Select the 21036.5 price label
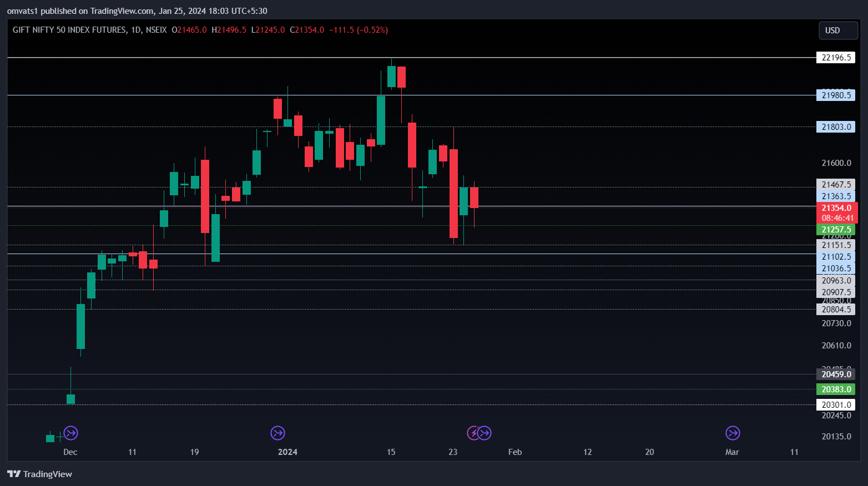Screen dimensions: 868x486 836,269
